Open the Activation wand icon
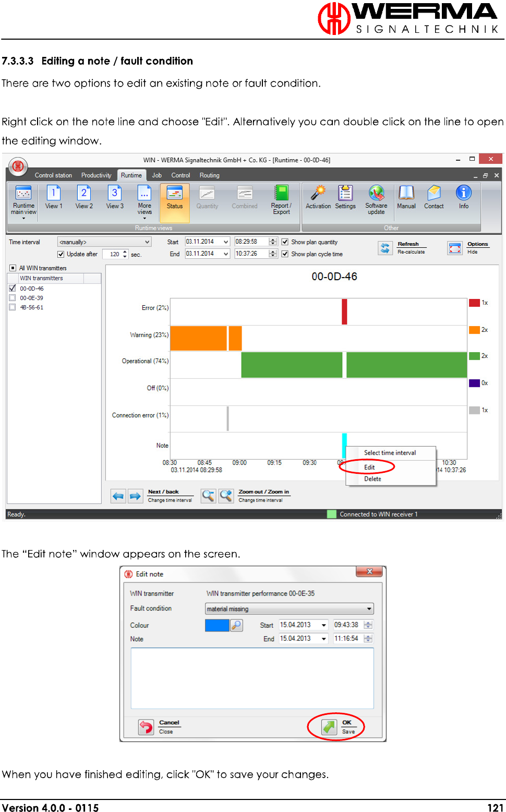 [318, 193]
